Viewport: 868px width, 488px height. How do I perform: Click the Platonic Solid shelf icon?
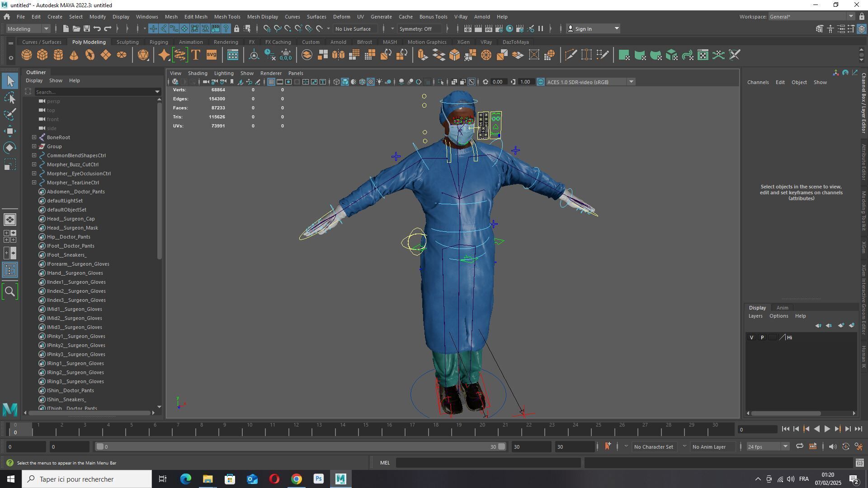(x=143, y=55)
